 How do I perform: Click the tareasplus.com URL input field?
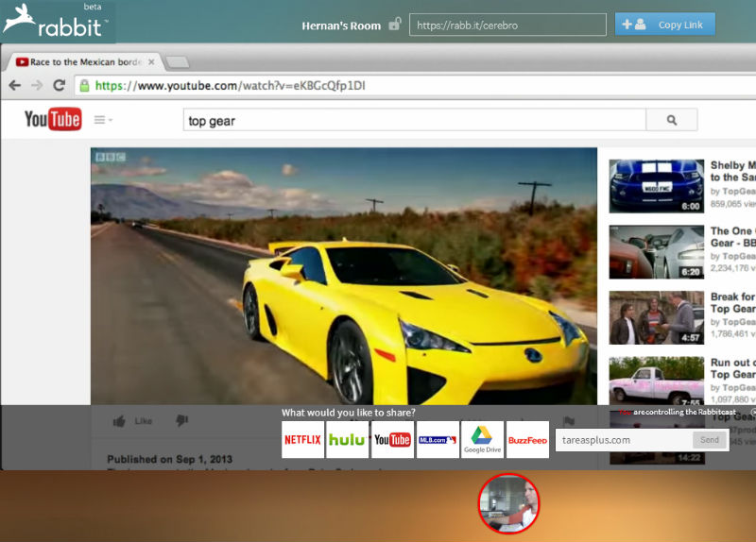point(624,440)
